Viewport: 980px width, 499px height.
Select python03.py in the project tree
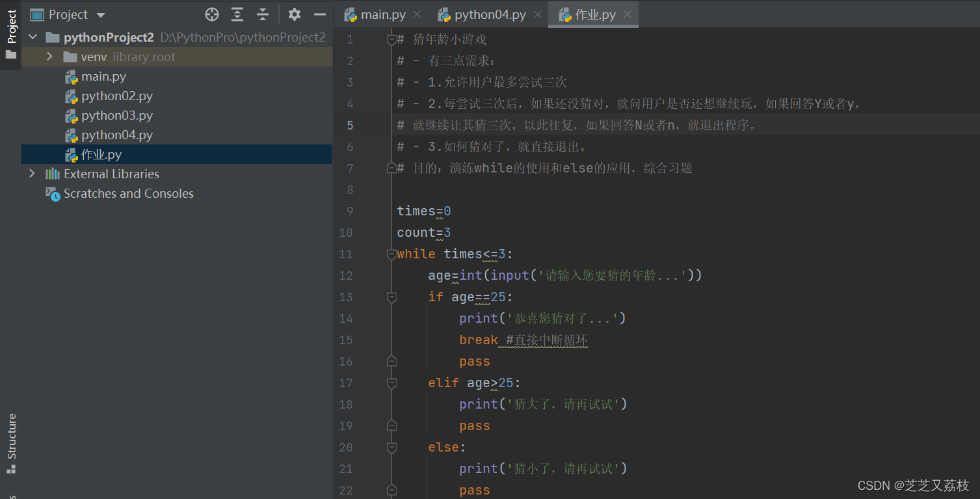pyautogui.click(x=177, y=115)
